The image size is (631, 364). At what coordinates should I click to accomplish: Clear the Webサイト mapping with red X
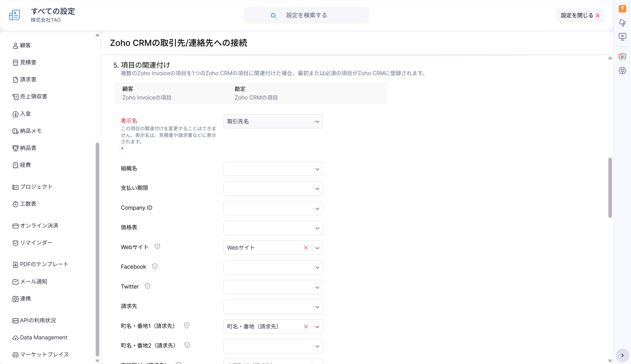306,248
